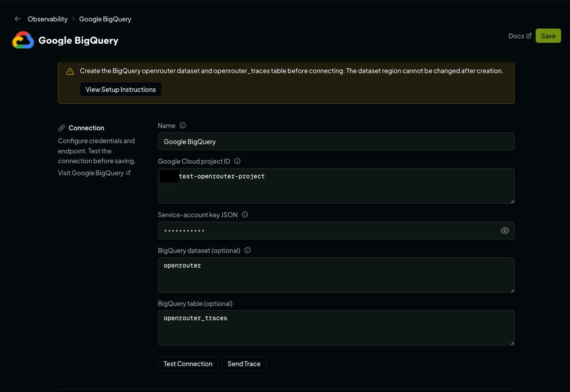Click the 'Configure credentials and endpoint' description

click(x=97, y=151)
